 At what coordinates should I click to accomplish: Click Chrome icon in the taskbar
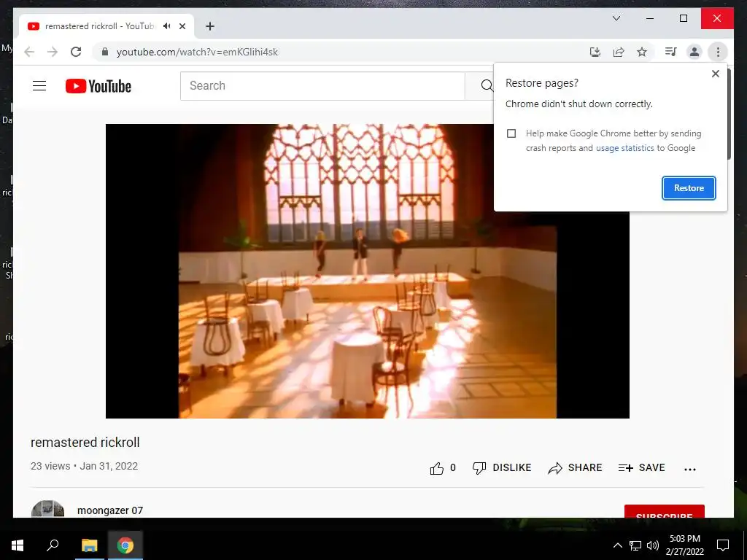[x=125, y=545]
